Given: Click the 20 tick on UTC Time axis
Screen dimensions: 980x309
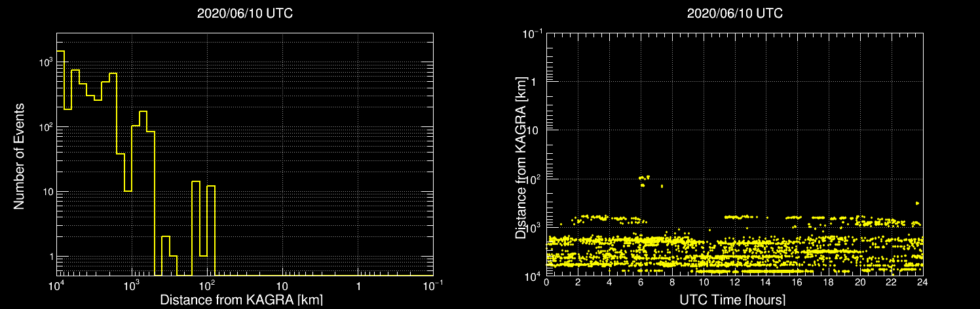Looking at the screenshot, I should (x=860, y=282).
